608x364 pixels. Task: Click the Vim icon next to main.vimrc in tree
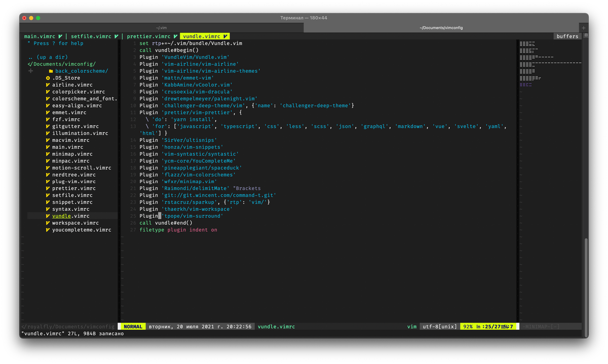(x=48, y=147)
